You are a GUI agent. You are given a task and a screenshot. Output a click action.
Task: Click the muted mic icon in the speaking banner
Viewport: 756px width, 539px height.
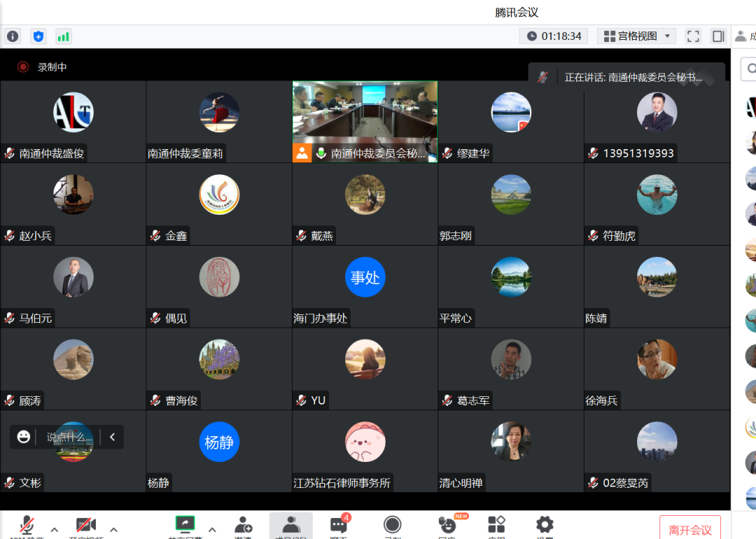(x=543, y=77)
